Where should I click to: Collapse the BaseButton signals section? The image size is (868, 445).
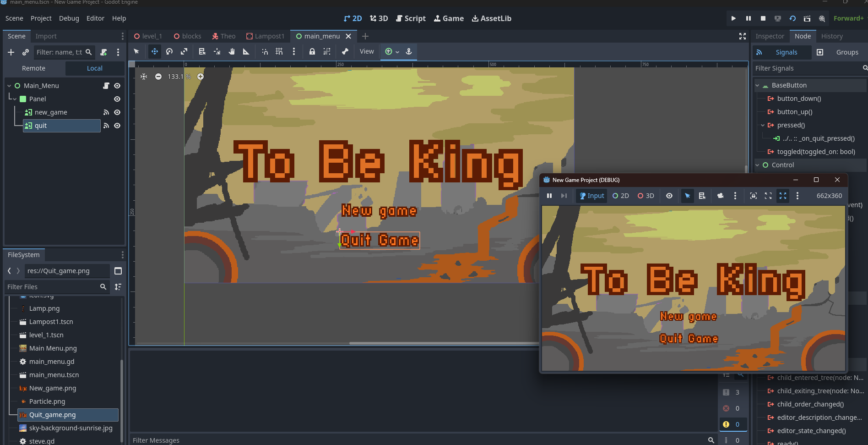758,85
